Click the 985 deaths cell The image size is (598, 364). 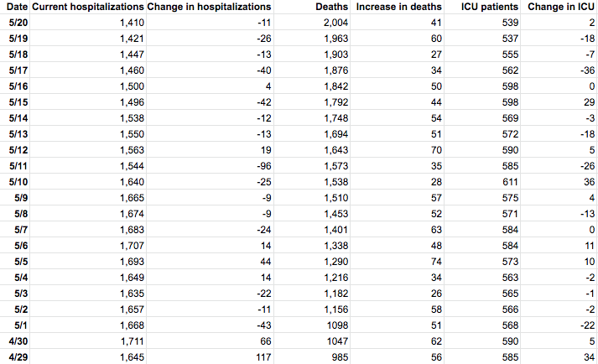pyautogui.click(x=338, y=356)
